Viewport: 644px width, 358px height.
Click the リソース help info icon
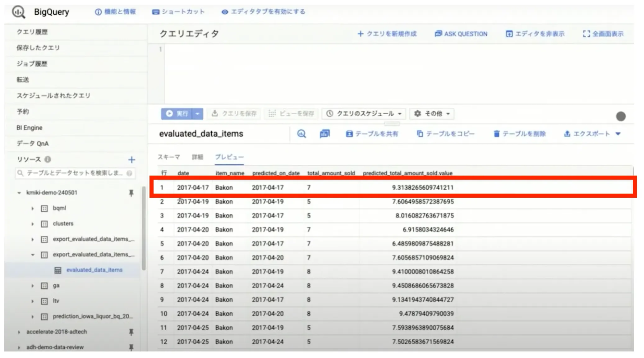pos(48,159)
